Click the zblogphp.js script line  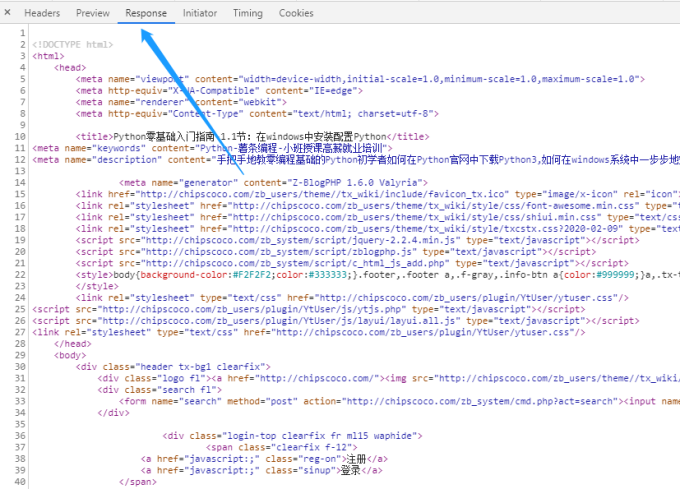click(336, 252)
